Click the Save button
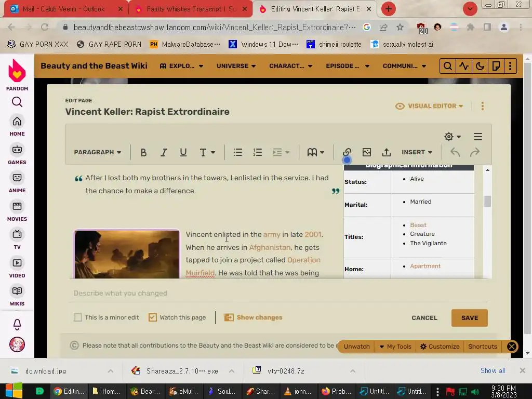532x399 pixels. tap(470, 318)
